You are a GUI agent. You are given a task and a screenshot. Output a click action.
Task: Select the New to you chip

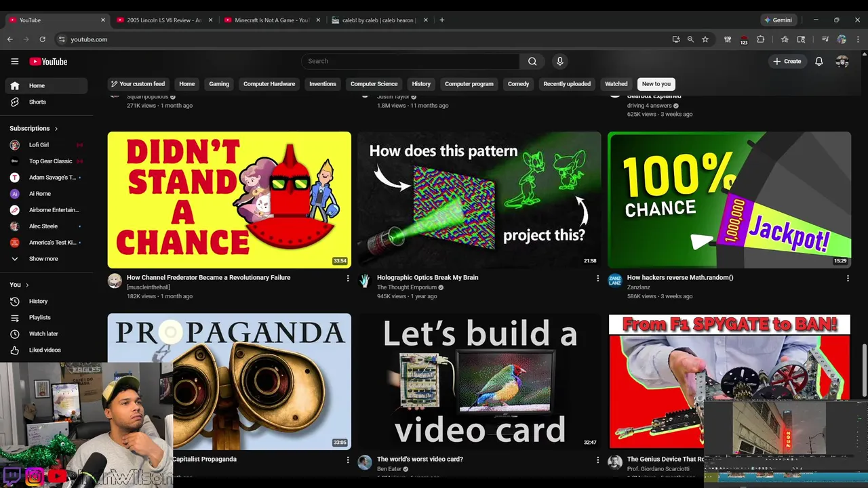[656, 84]
